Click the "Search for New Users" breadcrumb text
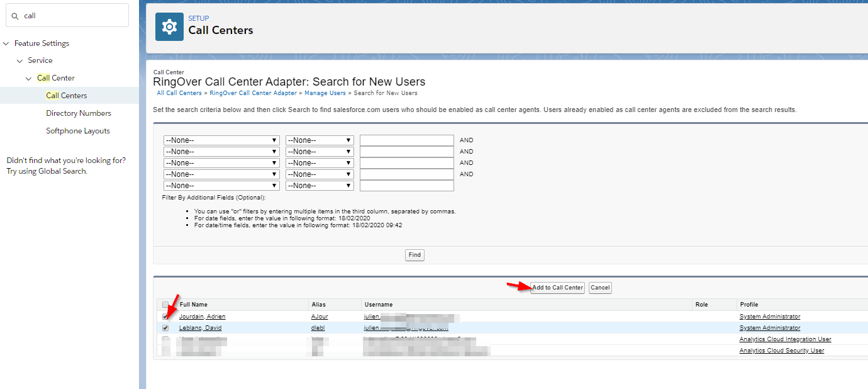868x389 pixels. 386,93
